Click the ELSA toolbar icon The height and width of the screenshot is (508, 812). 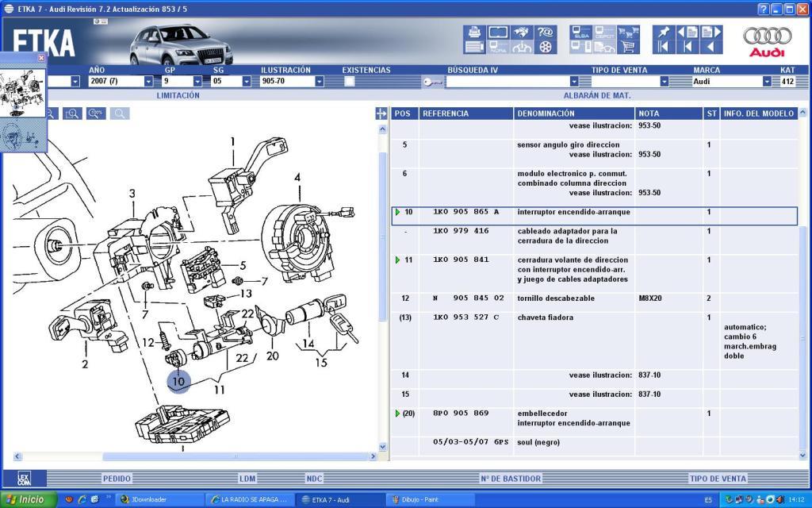580,32
